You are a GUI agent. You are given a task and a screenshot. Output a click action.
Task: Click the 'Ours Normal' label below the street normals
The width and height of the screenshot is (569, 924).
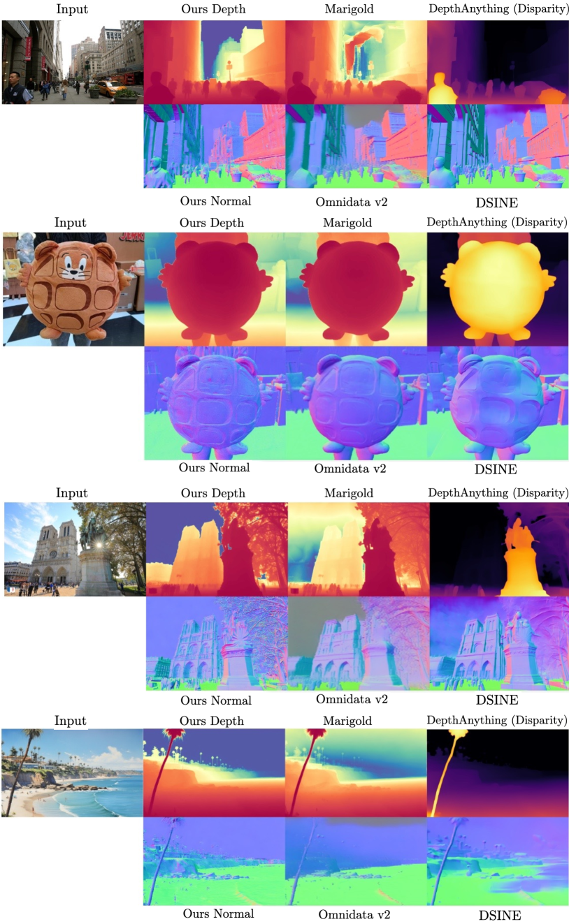pos(216,201)
